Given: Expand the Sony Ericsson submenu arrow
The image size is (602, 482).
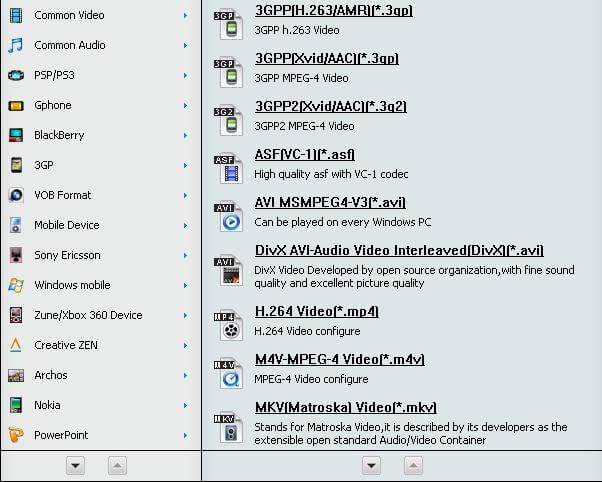Looking at the screenshot, I should 186,255.
